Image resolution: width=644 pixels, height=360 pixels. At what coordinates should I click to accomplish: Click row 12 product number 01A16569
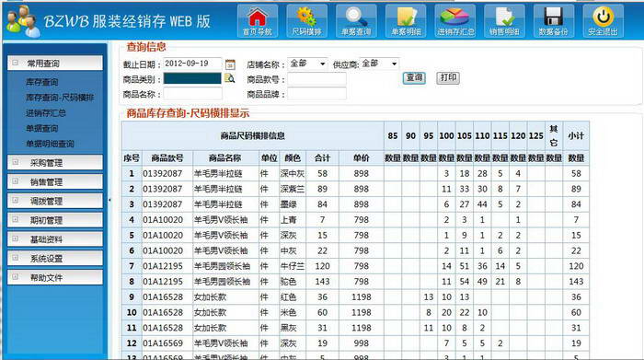167,343
